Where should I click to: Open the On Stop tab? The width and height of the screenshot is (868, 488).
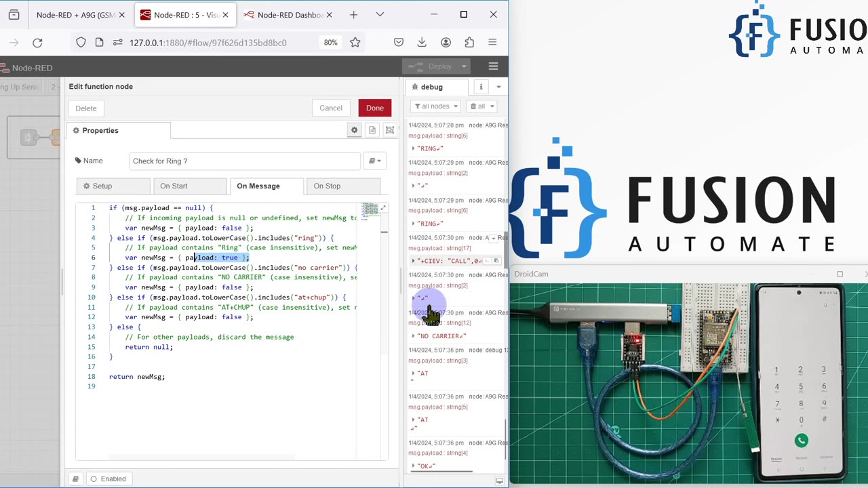point(343,186)
